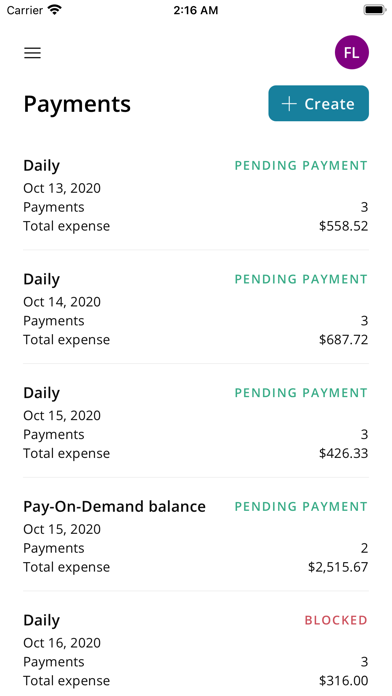Tap the plus icon in Create button
The image size is (392, 696).
[x=289, y=104]
